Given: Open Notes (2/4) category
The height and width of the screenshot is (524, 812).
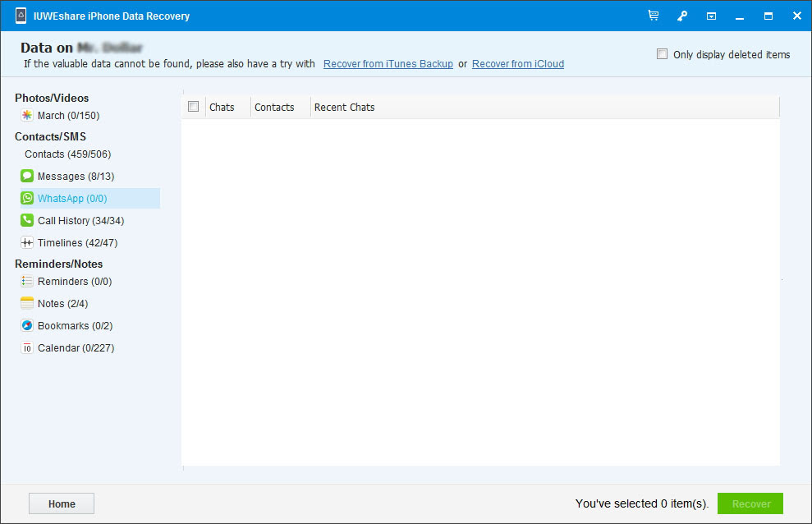Looking at the screenshot, I should tap(62, 304).
